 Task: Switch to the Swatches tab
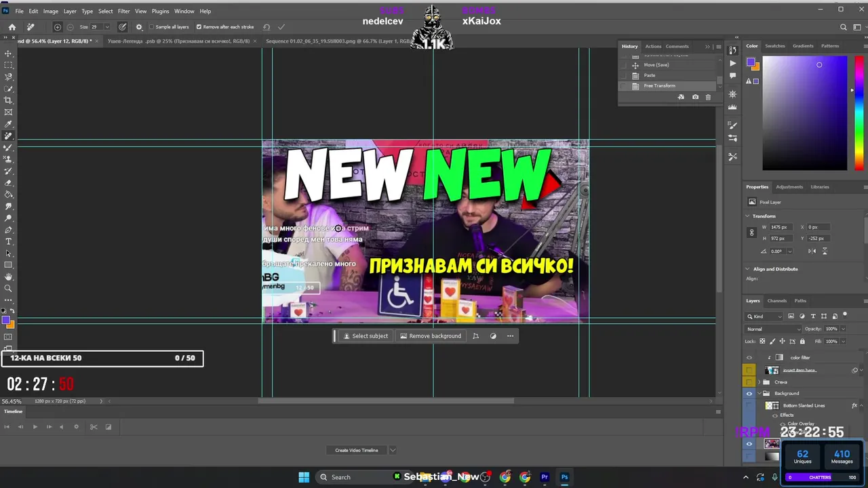[775, 46]
